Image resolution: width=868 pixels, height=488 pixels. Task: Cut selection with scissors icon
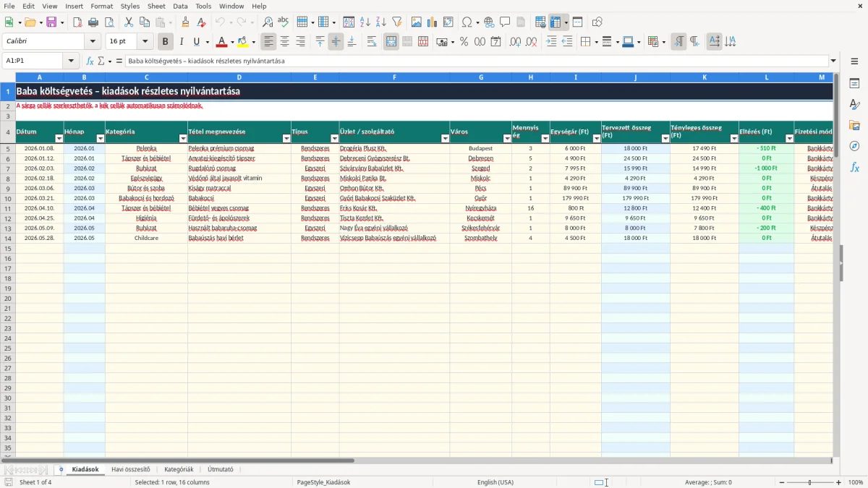(128, 22)
